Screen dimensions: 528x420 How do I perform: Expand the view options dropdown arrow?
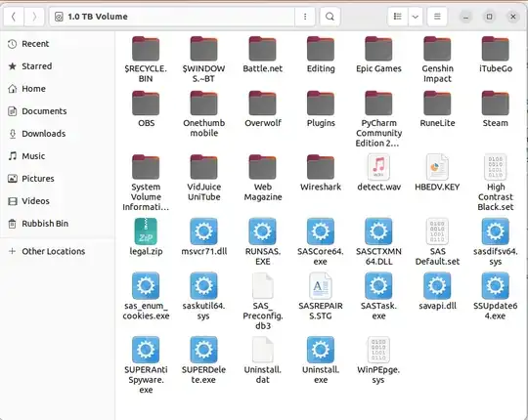[416, 17]
